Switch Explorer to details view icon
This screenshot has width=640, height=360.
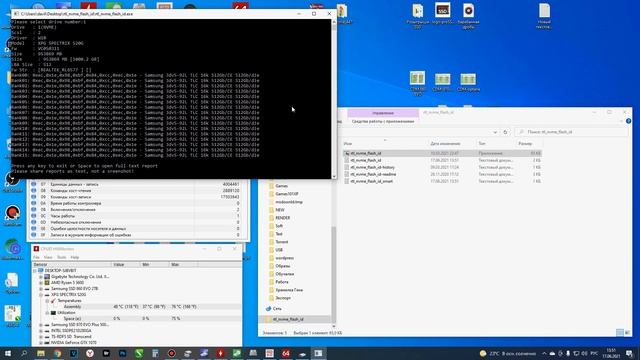(x=620, y=333)
